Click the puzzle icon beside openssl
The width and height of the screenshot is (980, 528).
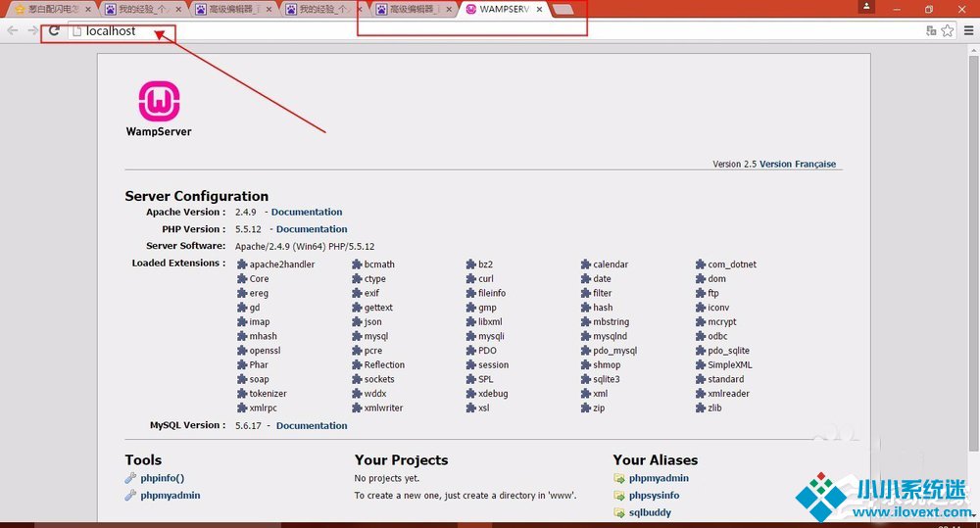tap(242, 351)
